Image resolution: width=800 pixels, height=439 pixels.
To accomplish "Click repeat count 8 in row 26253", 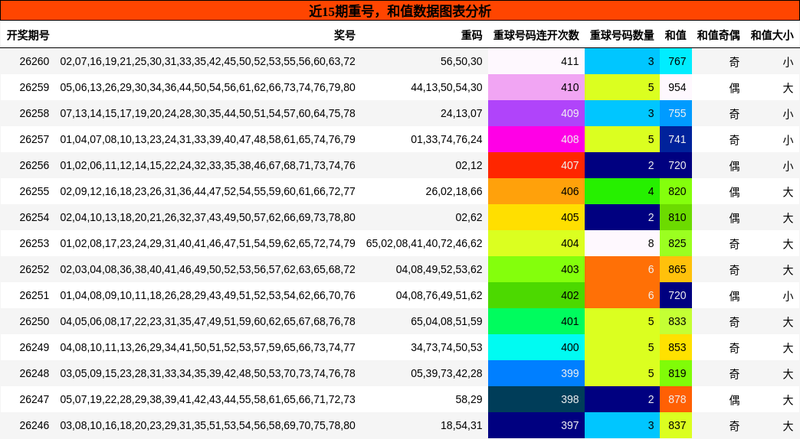I will pyautogui.click(x=622, y=243).
